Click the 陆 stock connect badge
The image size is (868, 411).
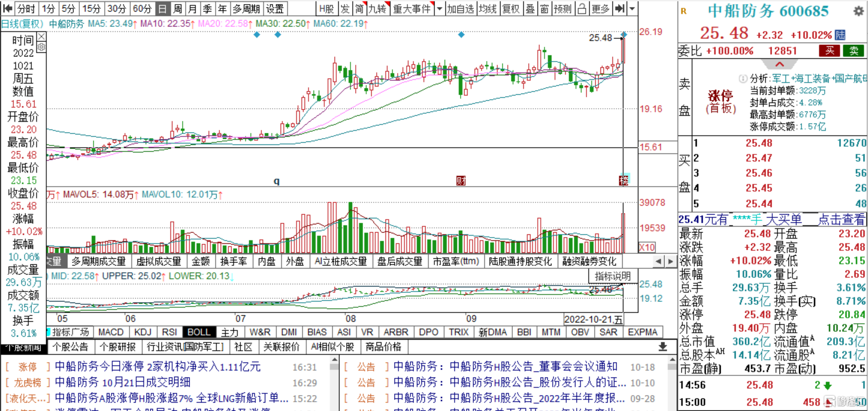pyautogui.click(x=841, y=35)
